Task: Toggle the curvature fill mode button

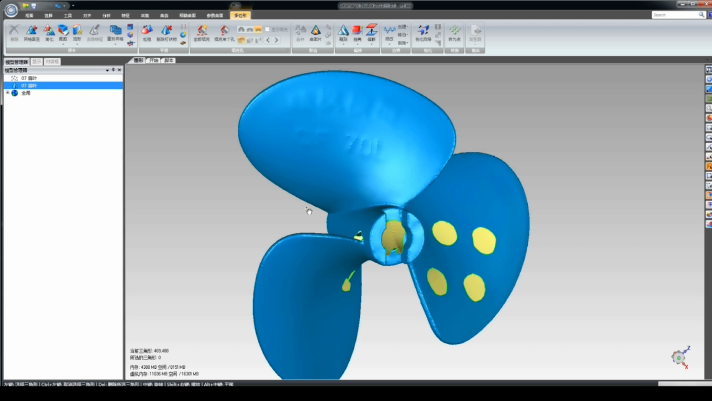Action: 239,29
